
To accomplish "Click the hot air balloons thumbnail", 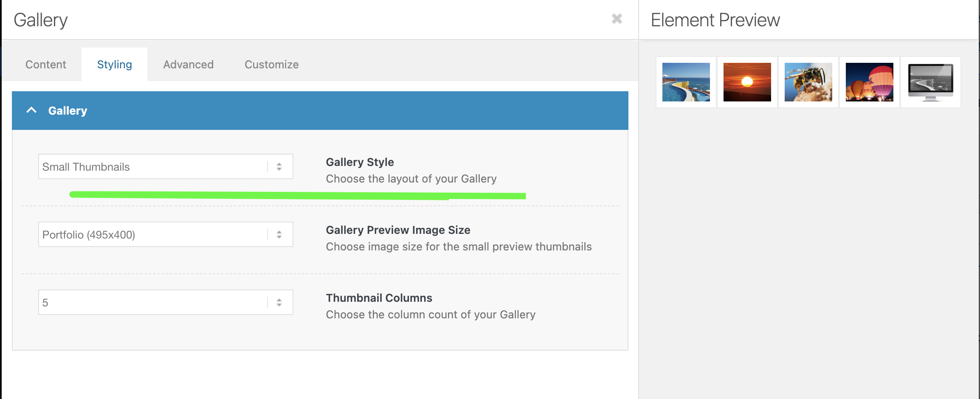I will [869, 82].
